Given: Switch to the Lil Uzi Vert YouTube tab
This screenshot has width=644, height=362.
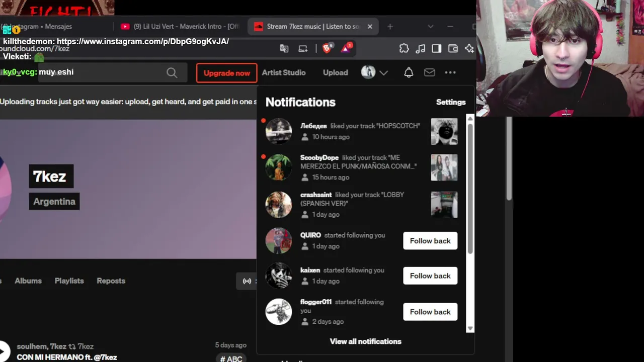Looking at the screenshot, I should (180, 27).
